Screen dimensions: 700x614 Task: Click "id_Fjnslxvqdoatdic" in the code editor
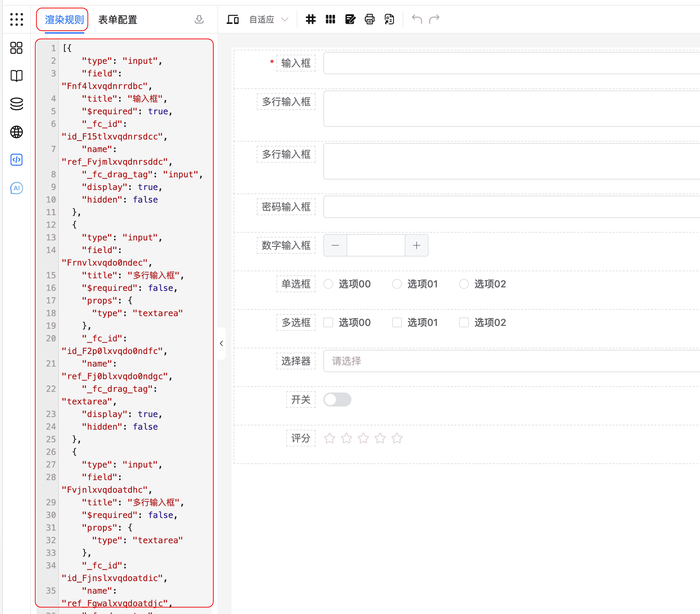(x=112, y=578)
